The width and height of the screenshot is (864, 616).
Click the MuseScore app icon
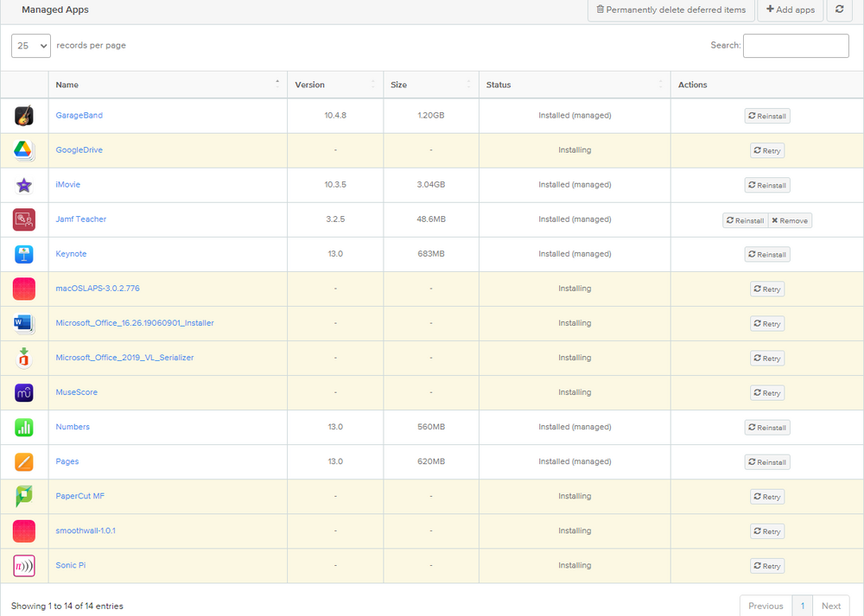coord(23,393)
